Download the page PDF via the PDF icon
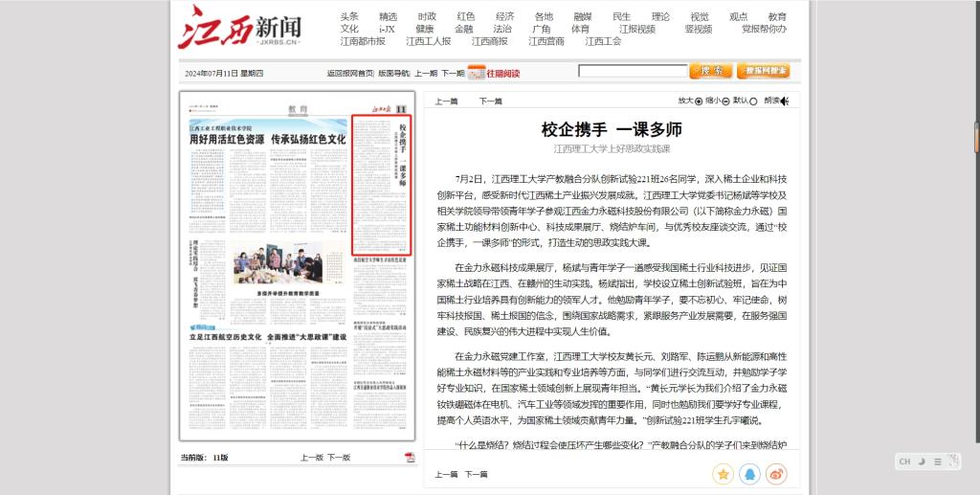Viewport: 980px width, 495px height. click(410, 458)
